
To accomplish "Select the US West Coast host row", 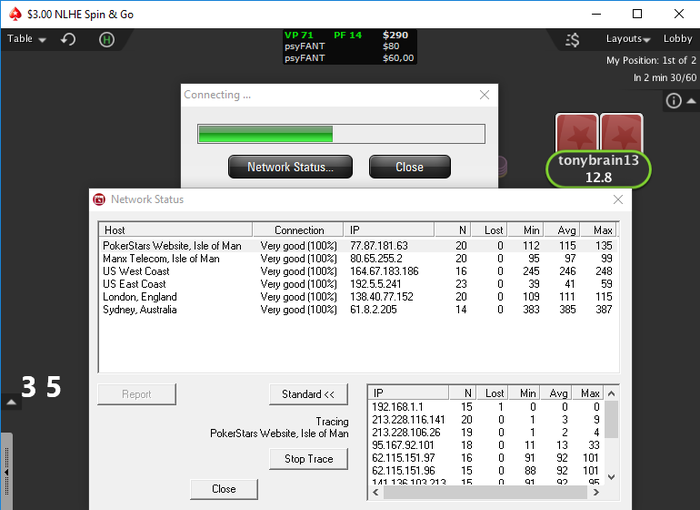I will (x=358, y=271).
